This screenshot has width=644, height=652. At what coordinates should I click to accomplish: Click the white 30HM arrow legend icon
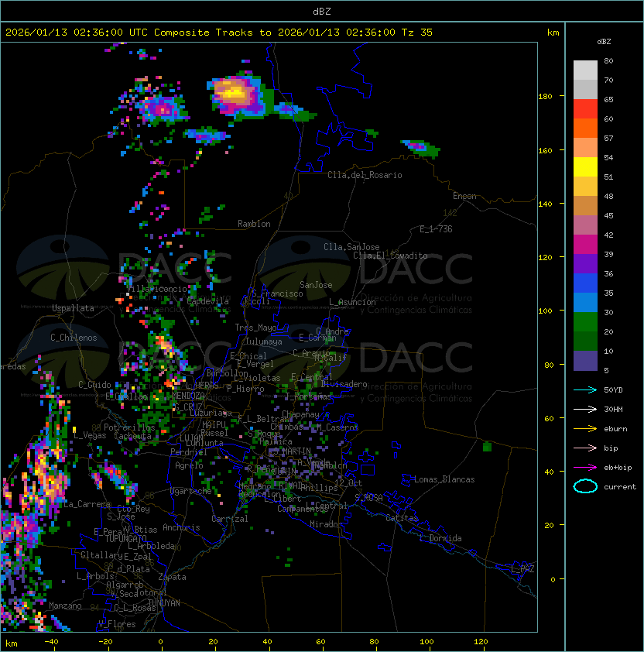click(585, 409)
